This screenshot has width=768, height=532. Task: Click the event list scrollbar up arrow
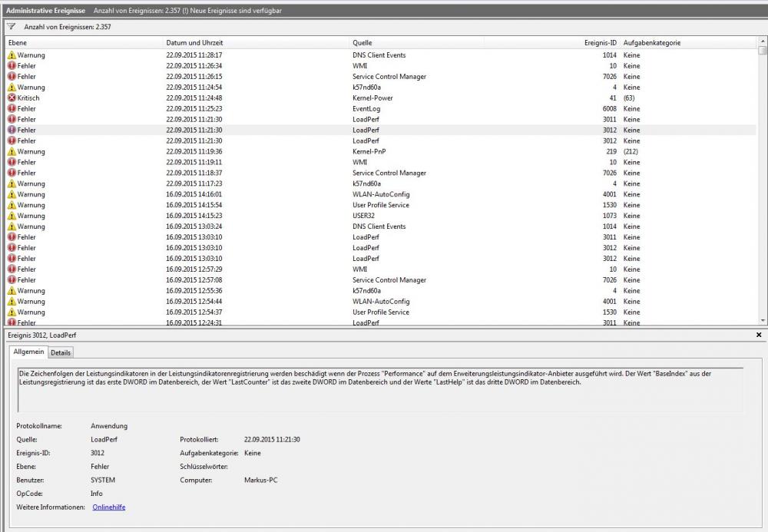point(762,41)
